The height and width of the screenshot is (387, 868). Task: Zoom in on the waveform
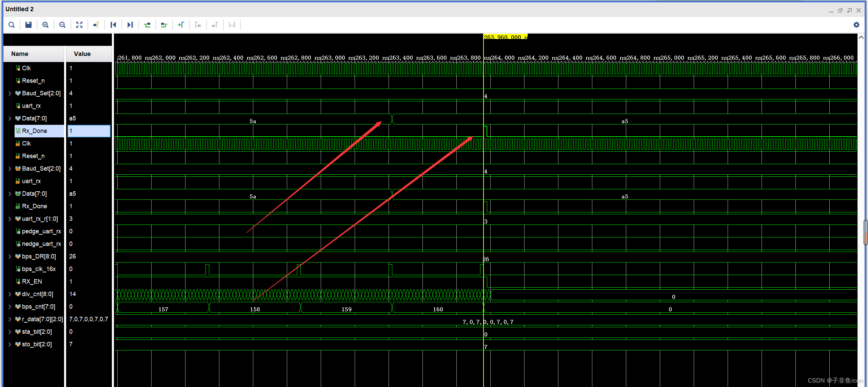(45, 25)
